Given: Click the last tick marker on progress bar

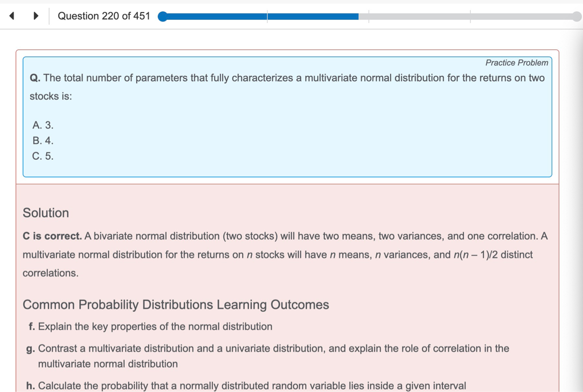Looking at the screenshot, I should point(470,16).
